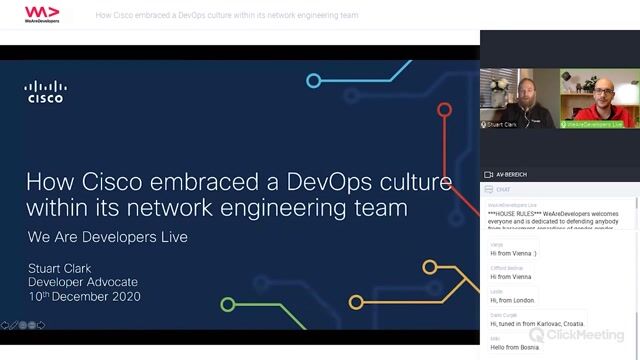
Task: Open the slide show all-slides button
Action: click(x=23, y=325)
